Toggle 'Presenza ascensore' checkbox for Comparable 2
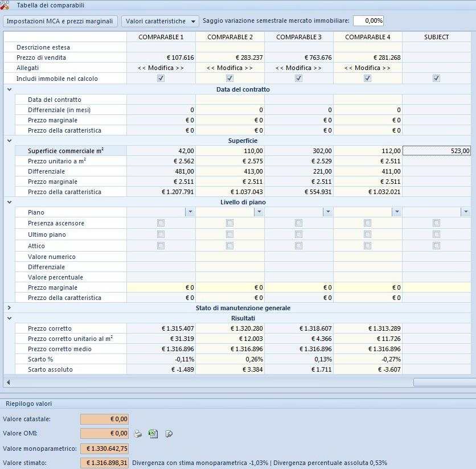The height and width of the screenshot is (469, 476). coord(229,223)
